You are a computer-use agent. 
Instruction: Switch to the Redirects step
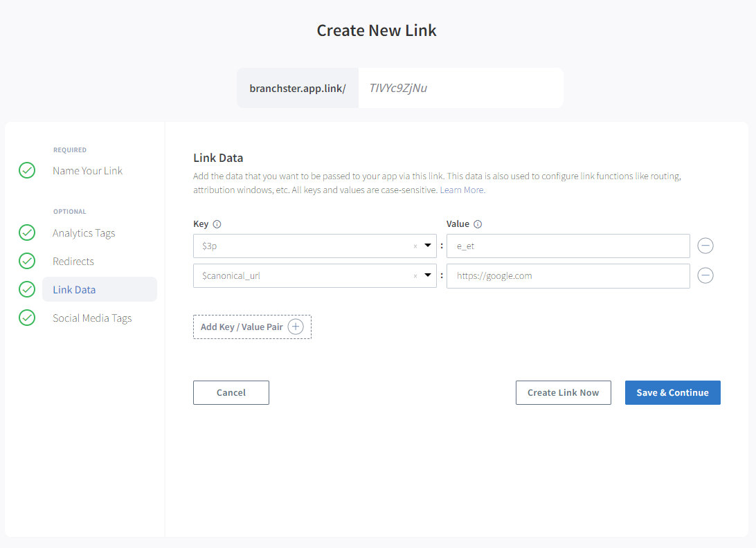click(73, 262)
